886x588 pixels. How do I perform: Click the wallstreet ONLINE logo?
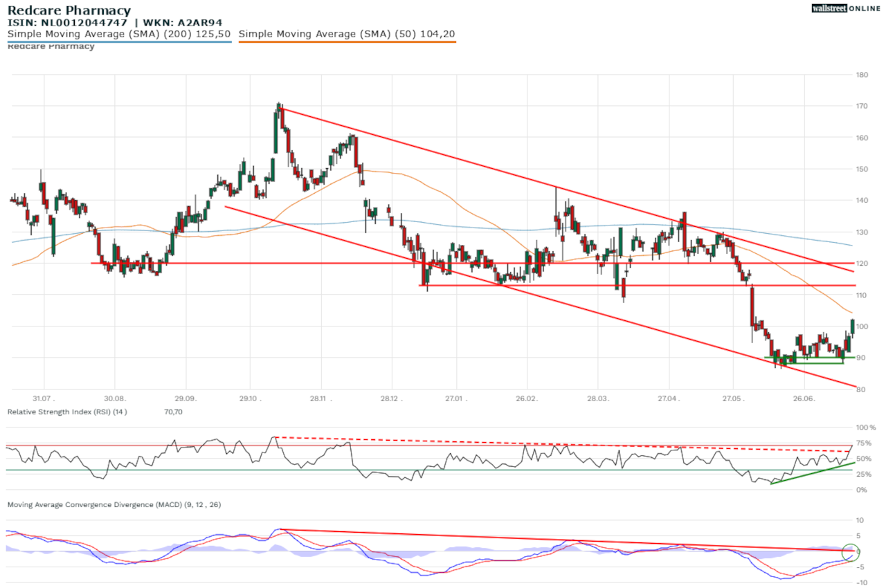(846, 8)
